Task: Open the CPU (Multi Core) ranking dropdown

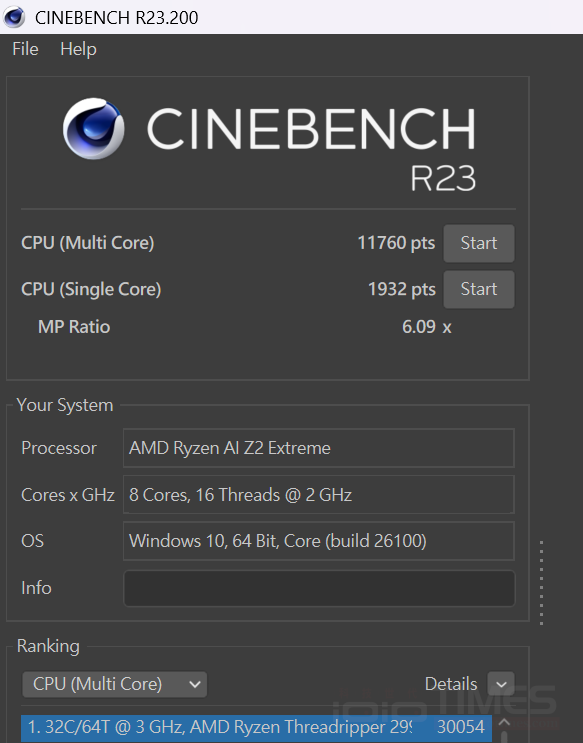Action: [x=114, y=684]
